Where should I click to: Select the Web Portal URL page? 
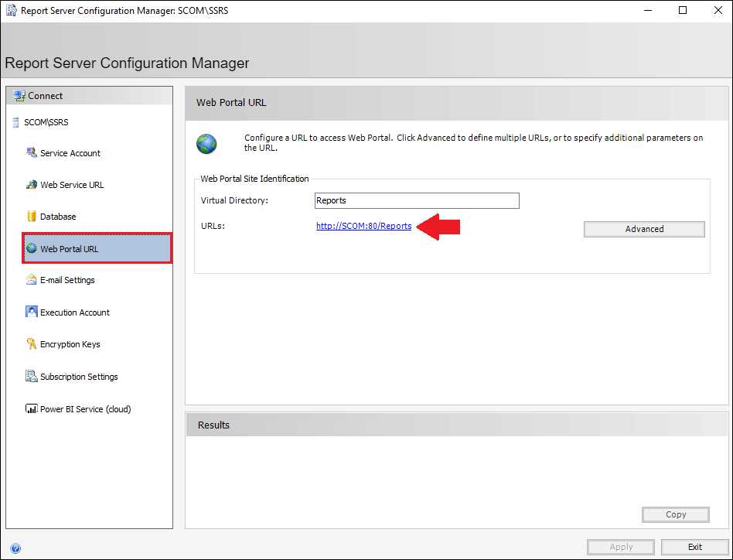click(97, 248)
